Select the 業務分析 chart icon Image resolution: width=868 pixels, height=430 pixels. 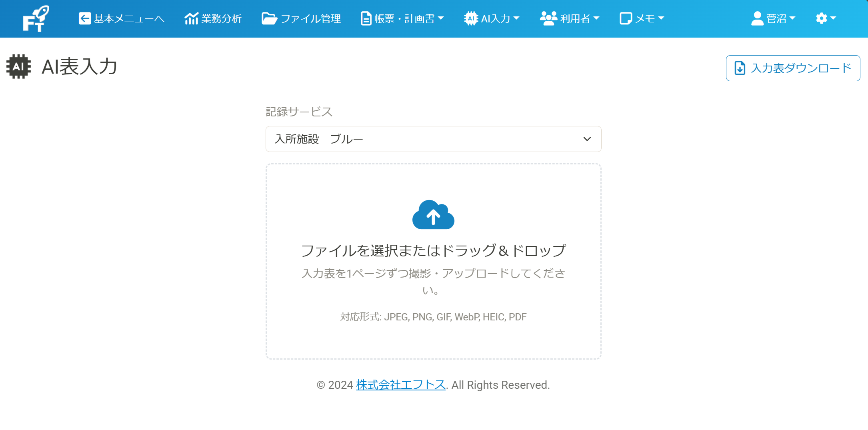[x=191, y=18]
